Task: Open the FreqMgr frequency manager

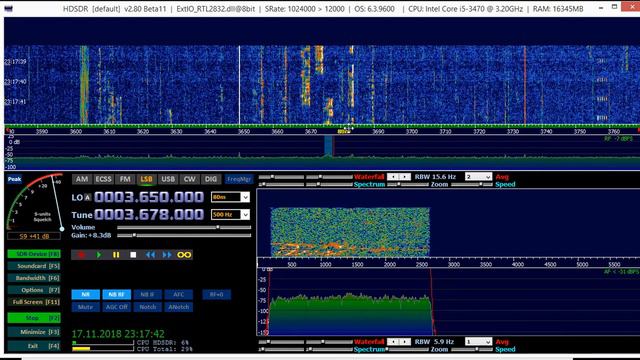Action: click(239, 179)
